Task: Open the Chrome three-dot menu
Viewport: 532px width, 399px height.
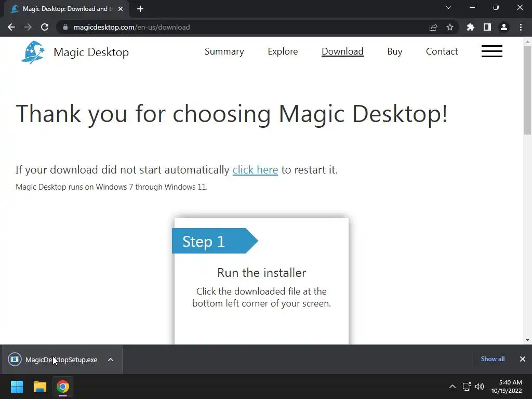Action: (521, 27)
